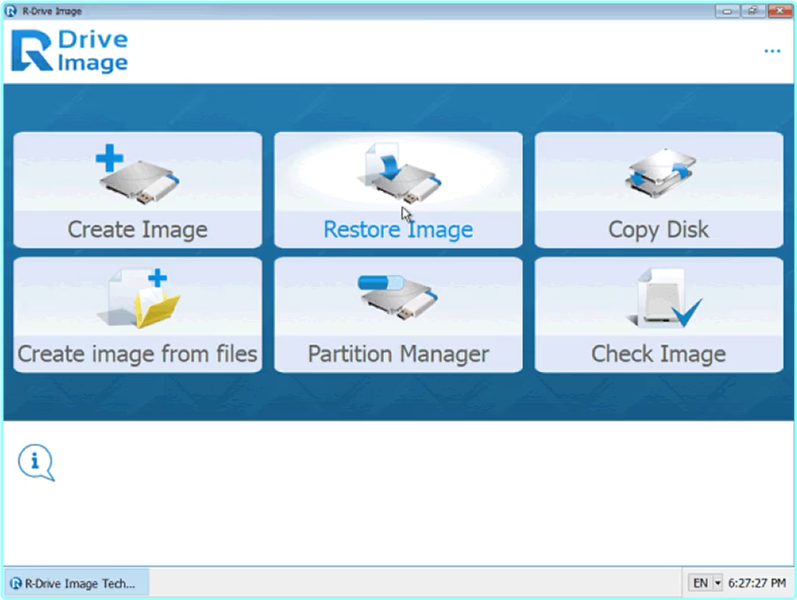Screen dimensions: 797x600
Task: Click the Restore Image disk icon
Action: 399,173
